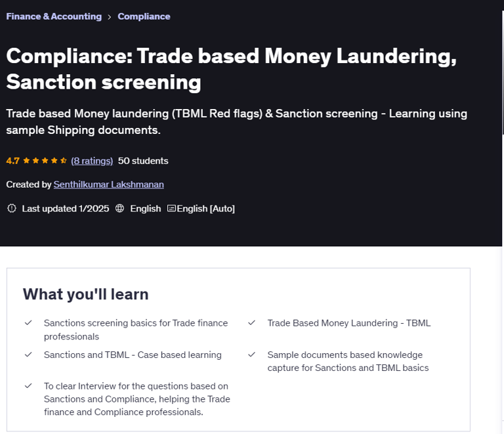Click checkmark beside Sample documents item
The image size is (504, 434).
(x=251, y=355)
